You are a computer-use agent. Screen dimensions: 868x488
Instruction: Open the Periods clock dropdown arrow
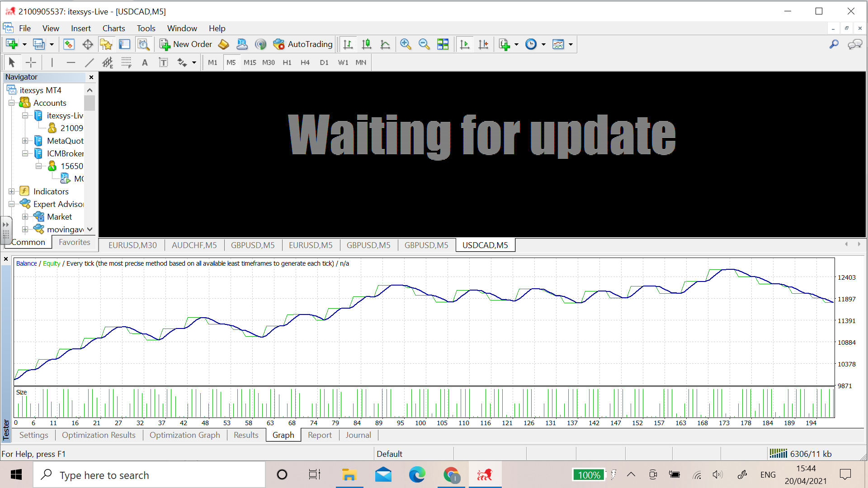click(543, 44)
